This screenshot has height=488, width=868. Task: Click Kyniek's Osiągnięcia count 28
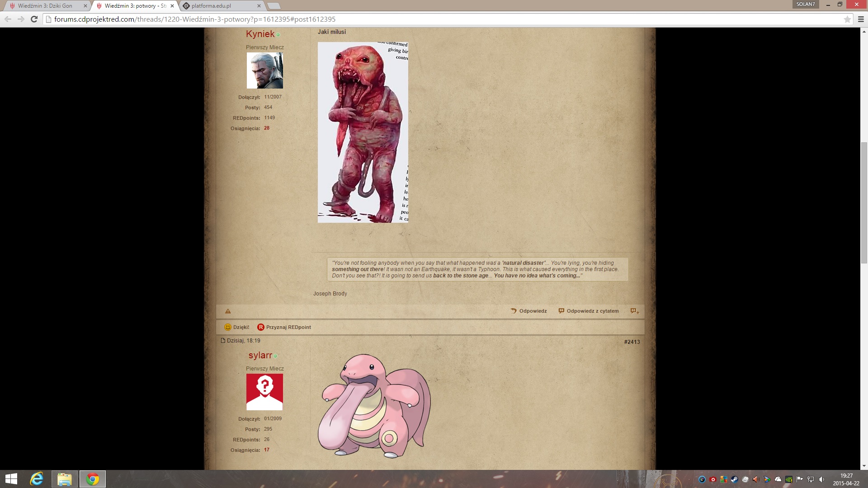[x=267, y=128]
